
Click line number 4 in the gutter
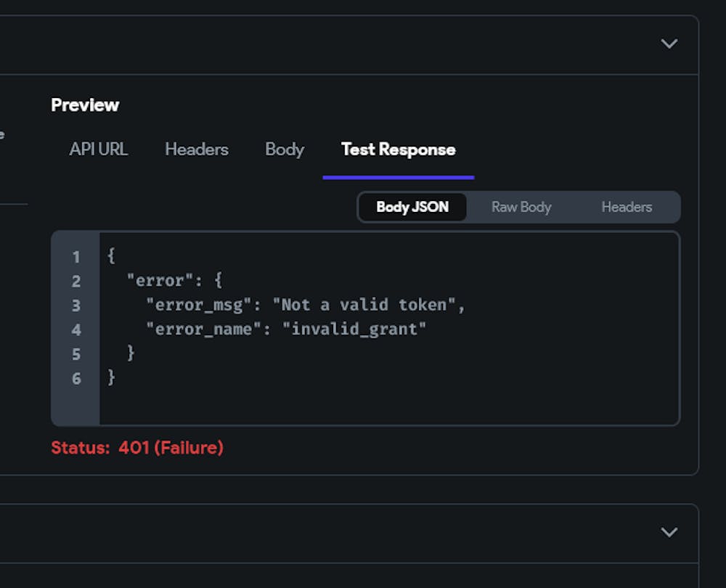tap(76, 330)
